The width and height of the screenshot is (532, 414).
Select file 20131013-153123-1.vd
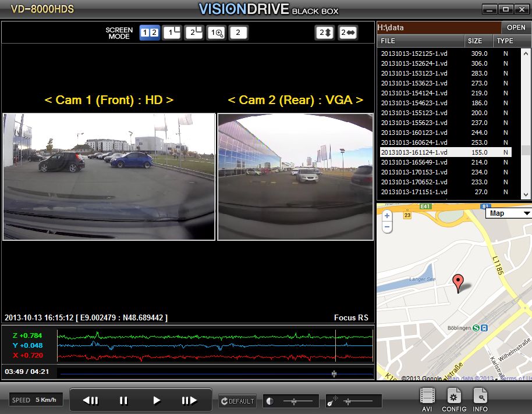click(x=445, y=73)
